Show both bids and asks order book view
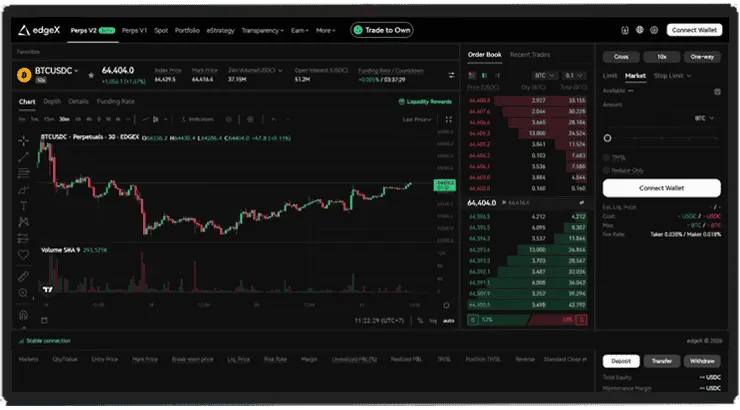 coord(471,75)
